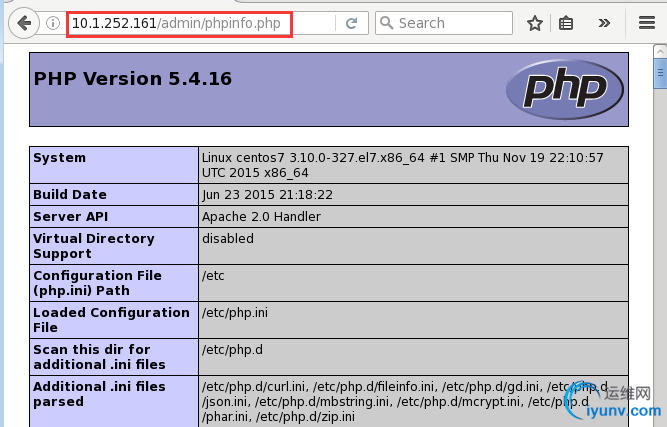Grab the vertical scrollbar thumb
The image size is (667, 427).
pyautogui.click(x=660, y=74)
